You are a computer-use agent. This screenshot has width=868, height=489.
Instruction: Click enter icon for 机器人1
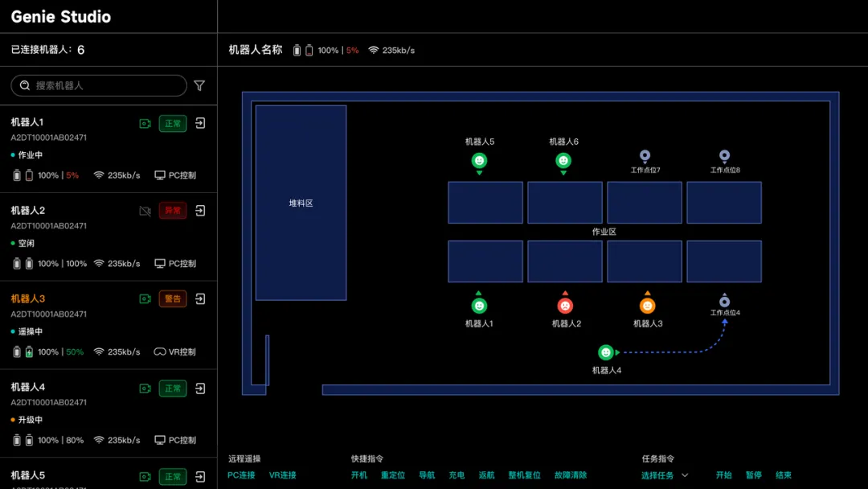point(200,123)
